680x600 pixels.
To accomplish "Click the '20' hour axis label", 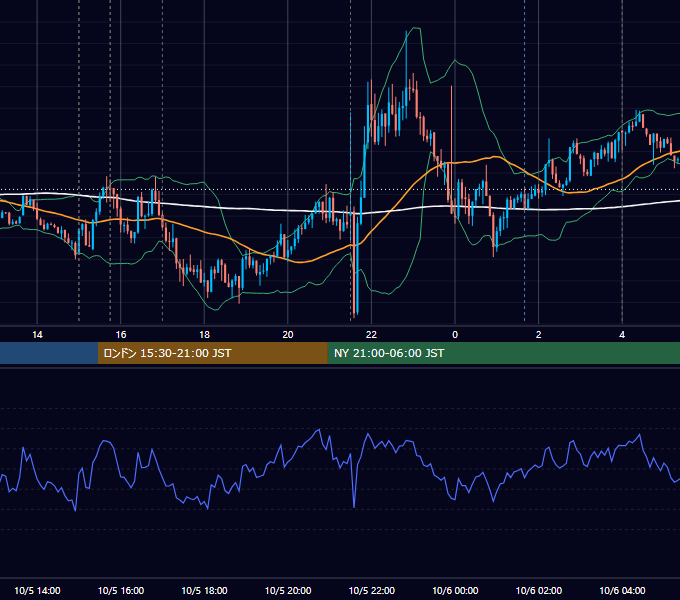I will coord(288,335).
